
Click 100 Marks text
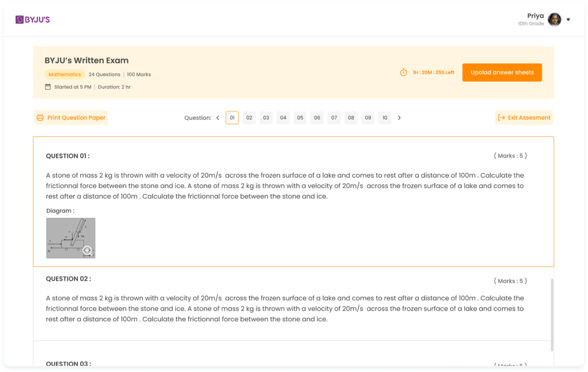(x=139, y=74)
